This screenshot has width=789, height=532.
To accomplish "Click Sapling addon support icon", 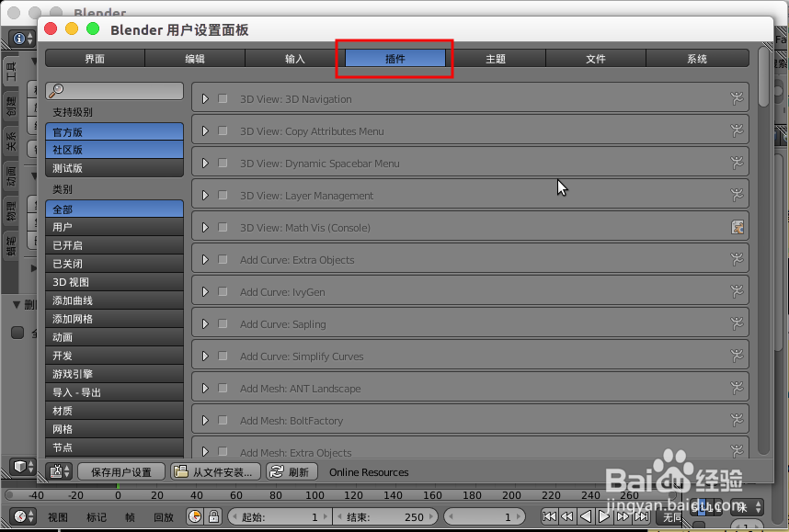I will tap(737, 323).
